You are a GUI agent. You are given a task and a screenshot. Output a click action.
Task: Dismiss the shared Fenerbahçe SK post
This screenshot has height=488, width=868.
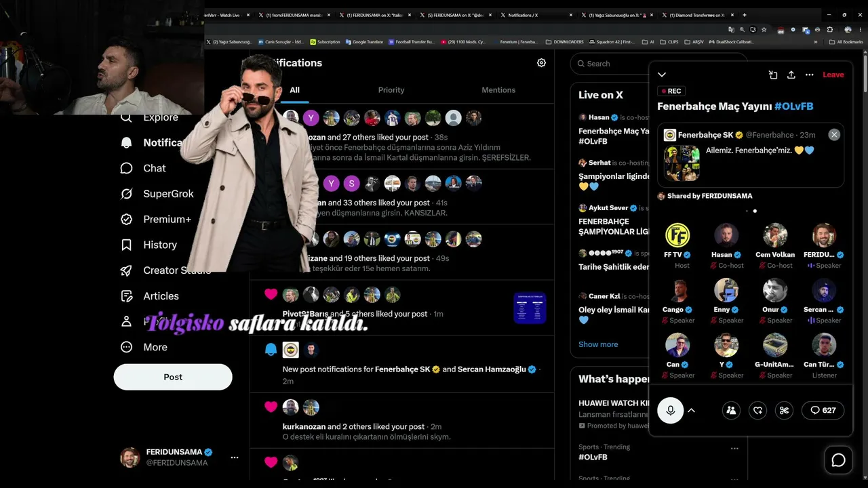834,135
